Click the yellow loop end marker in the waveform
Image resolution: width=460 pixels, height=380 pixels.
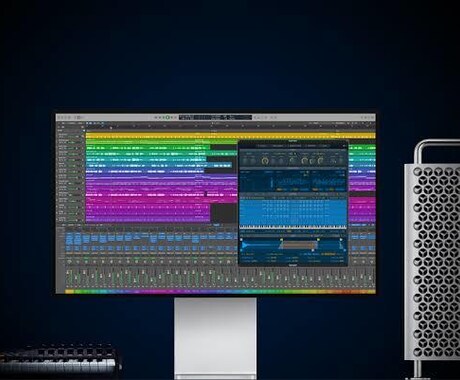(318, 240)
